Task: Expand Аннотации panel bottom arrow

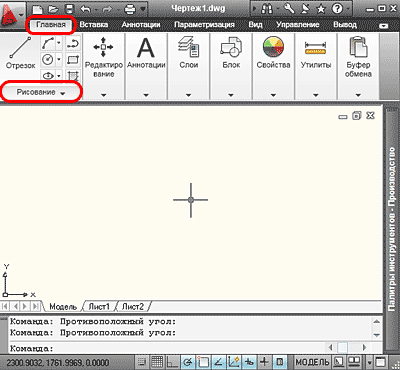Action: [x=146, y=95]
